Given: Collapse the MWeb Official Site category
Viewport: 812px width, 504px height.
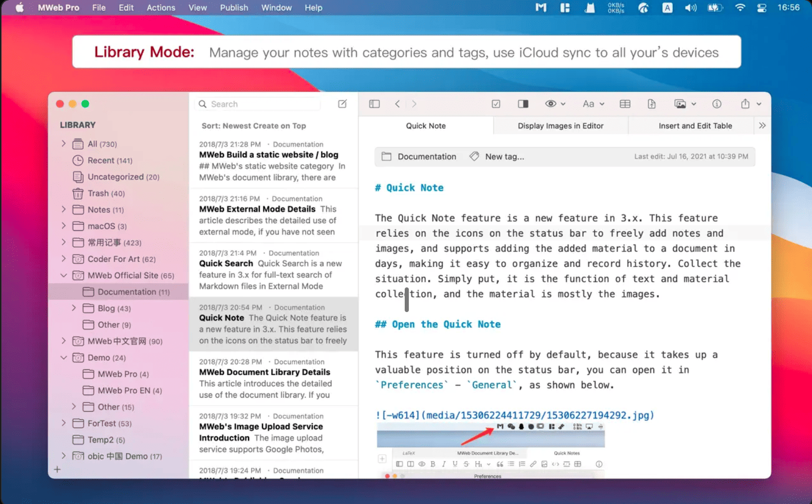Looking at the screenshot, I should (x=64, y=275).
